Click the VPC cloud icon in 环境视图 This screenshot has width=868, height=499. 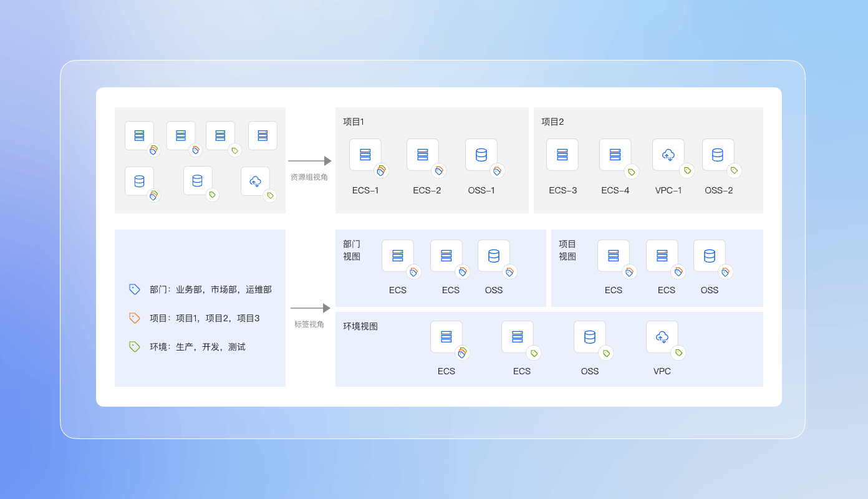[662, 337]
